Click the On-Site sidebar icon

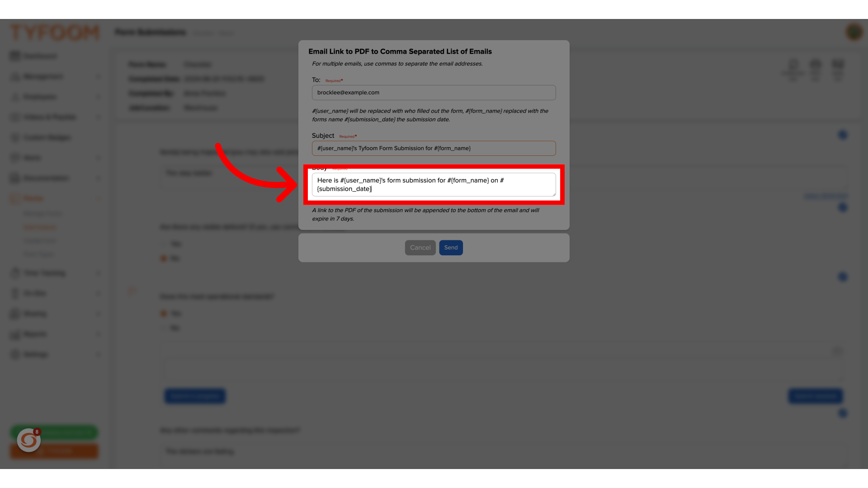click(15, 293)
